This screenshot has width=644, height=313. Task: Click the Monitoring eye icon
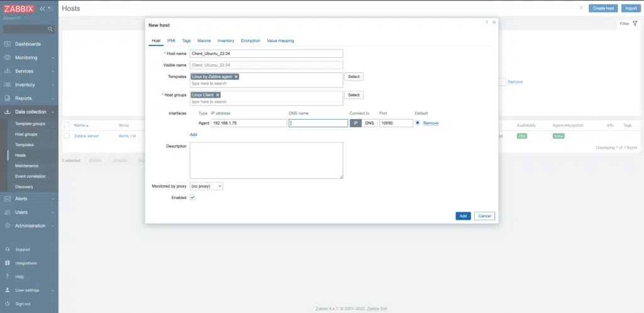click(x=8, y=57)
